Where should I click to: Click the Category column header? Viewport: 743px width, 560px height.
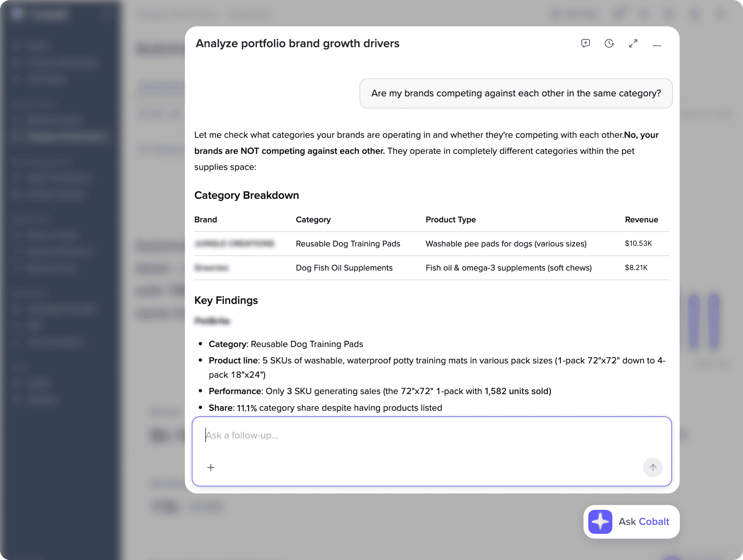coord(313,220)
